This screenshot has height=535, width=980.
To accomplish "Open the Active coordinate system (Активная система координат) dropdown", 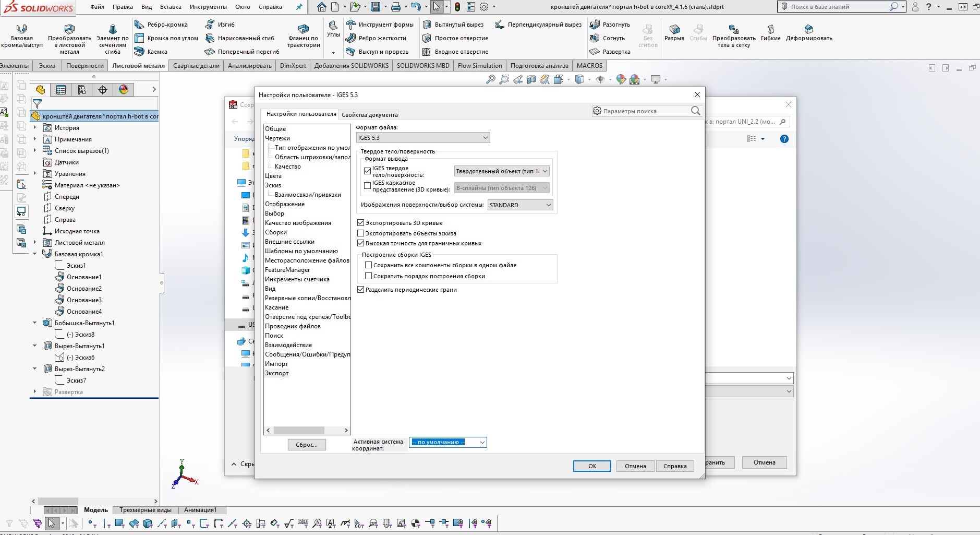I will pos(447,442).
